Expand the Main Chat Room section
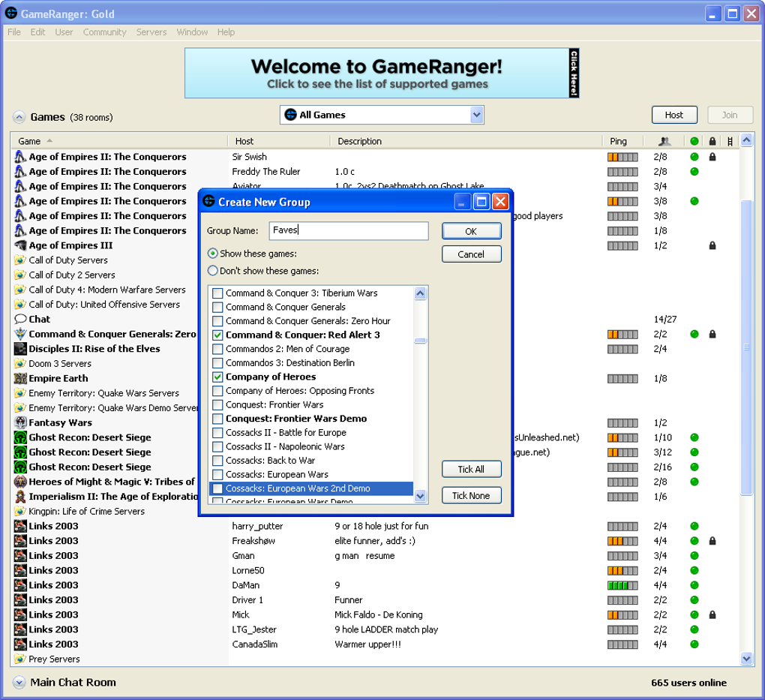Screen dimensions: 765x700 (x=19, y=682)
